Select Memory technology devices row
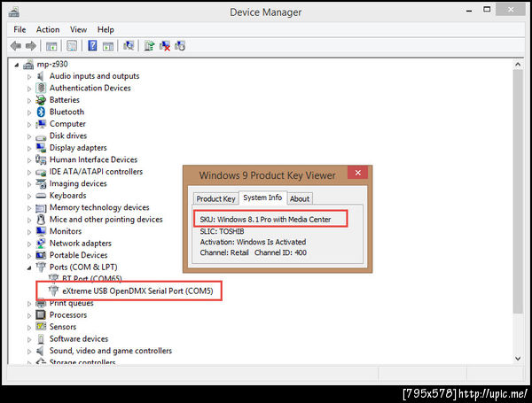This screenshot has height=403, width=532. 99,207
